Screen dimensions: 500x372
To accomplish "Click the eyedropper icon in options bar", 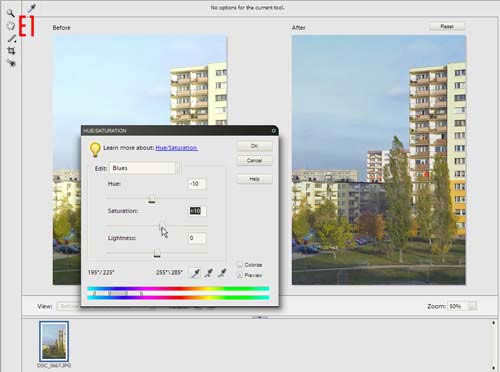I will click(32, 8).
